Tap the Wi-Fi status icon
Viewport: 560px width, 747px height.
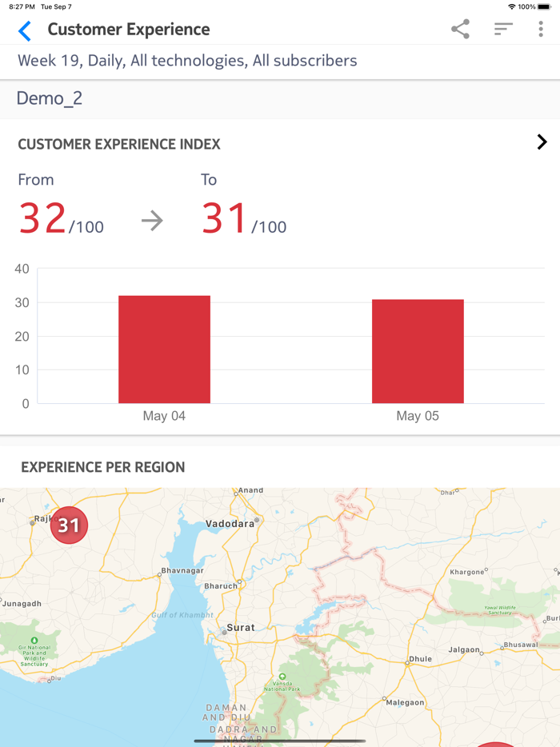click(512, 6)
